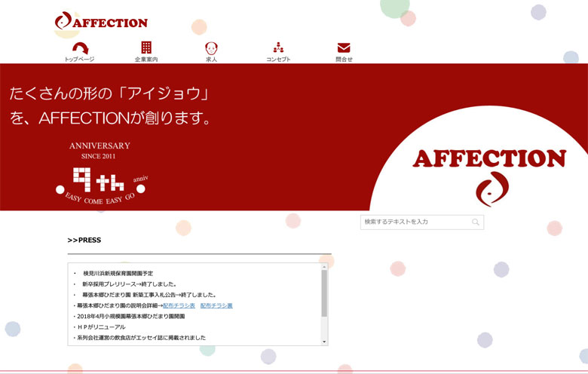Open the 配布チラシ裏 link
This screenshot has height=374, width=588.
click(x=216, y=305)
